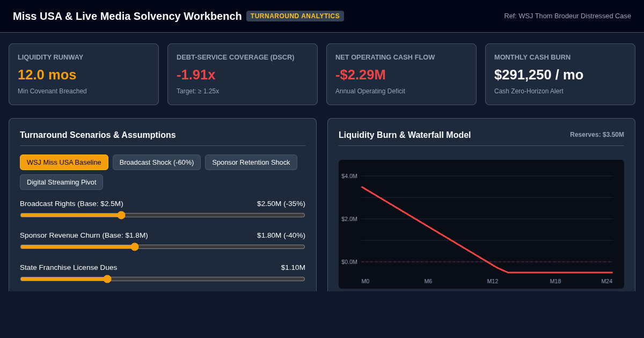Click the '12.0 mos' runway value
Image resolution: width=644 pixels, height=338 pixels.
point(47,75)
